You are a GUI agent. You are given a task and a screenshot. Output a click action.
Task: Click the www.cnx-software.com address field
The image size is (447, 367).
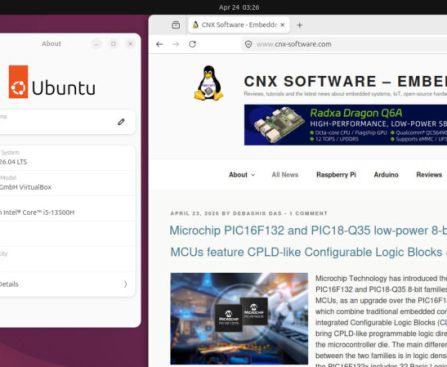[x=343, y=44]
